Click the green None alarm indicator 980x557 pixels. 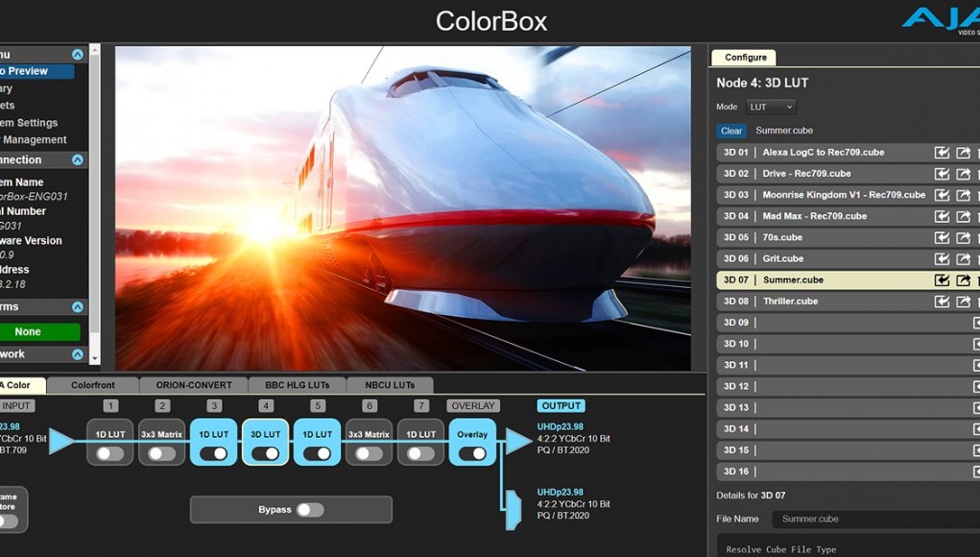coord(38,332)
